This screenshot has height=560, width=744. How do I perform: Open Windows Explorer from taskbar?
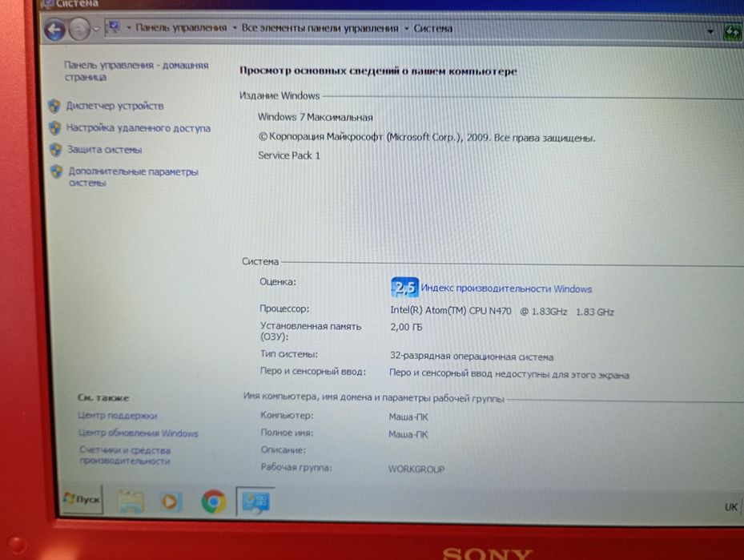pos(131,502)
